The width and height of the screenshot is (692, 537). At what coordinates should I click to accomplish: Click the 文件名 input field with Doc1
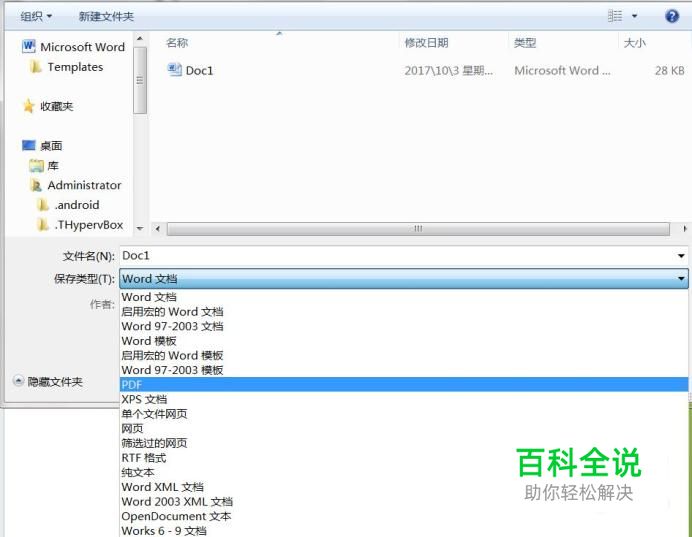coord(397,256)
